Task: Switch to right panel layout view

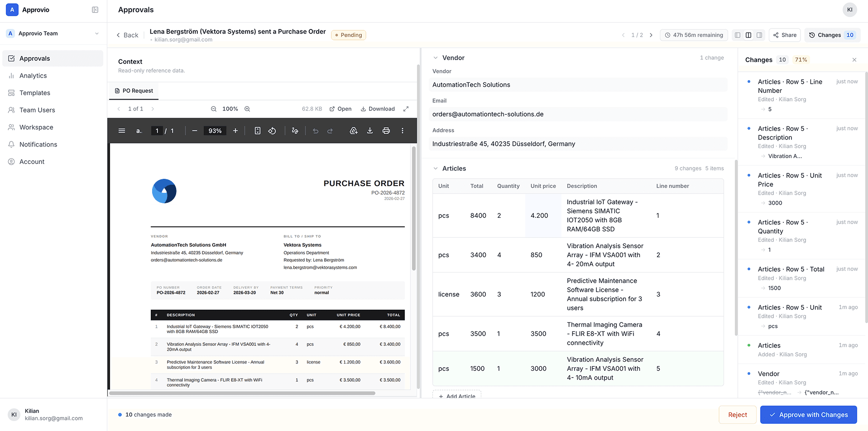Action: [759, 35]
